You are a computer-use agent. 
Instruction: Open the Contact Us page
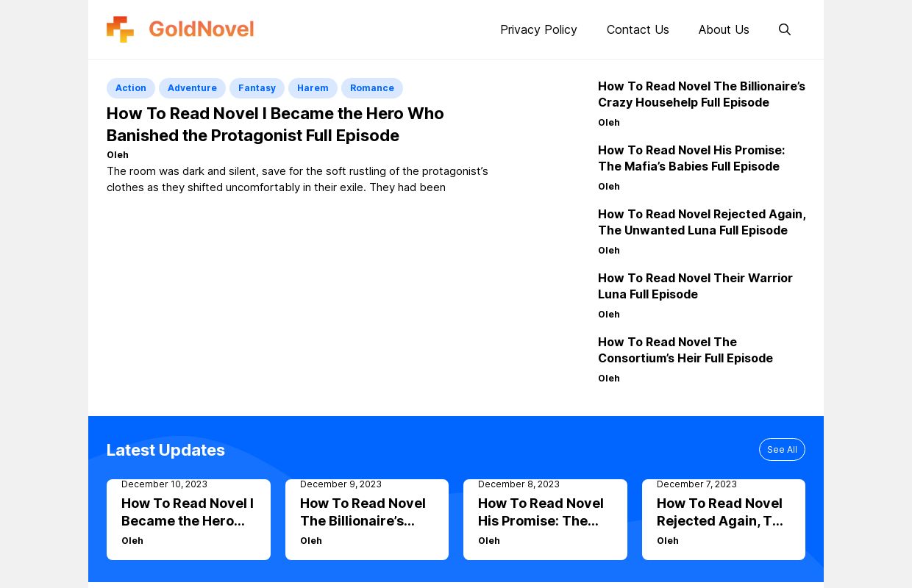[638, 29]
